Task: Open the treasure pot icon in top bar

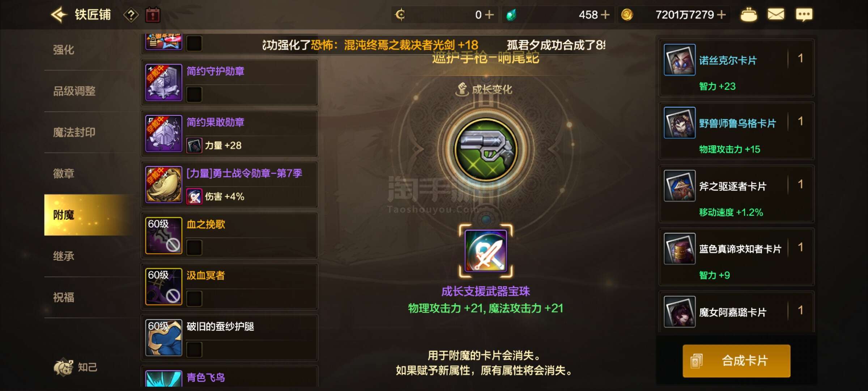Action: [749, 15]
